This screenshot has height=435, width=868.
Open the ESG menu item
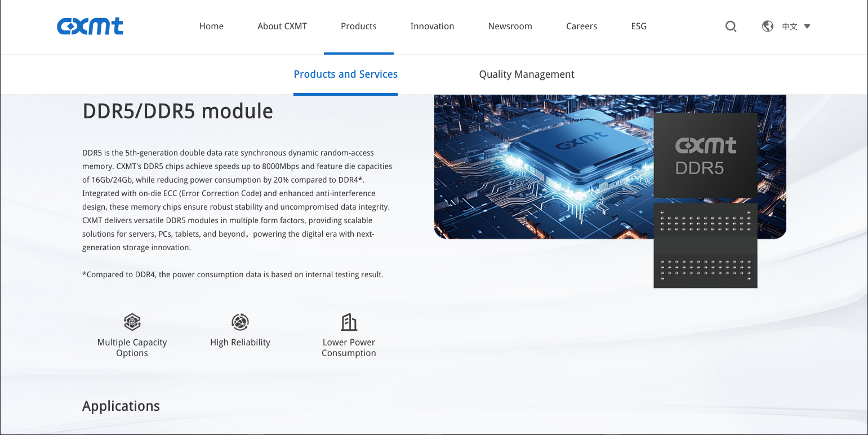[639, 26]
